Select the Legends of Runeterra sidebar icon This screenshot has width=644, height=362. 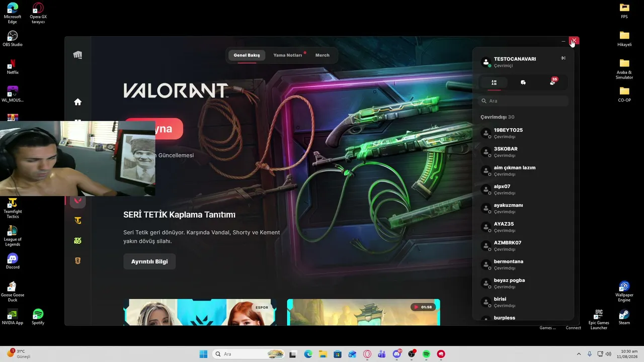tap(77, 260)
